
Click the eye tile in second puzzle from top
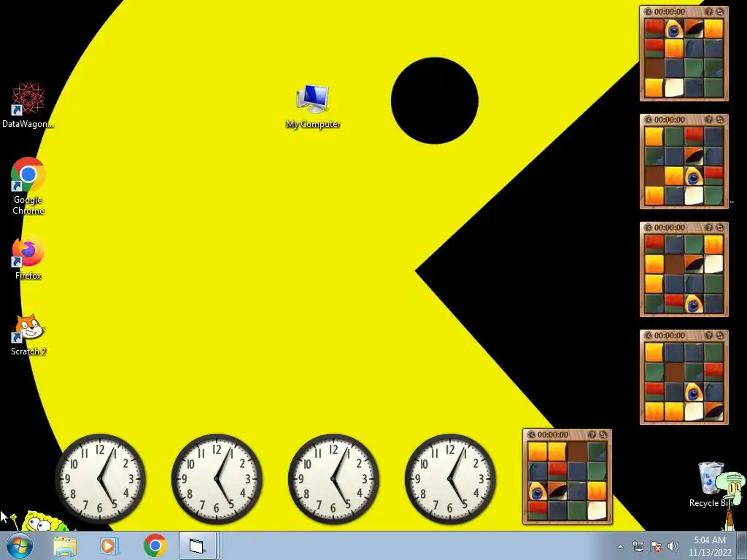pos(694,176)
